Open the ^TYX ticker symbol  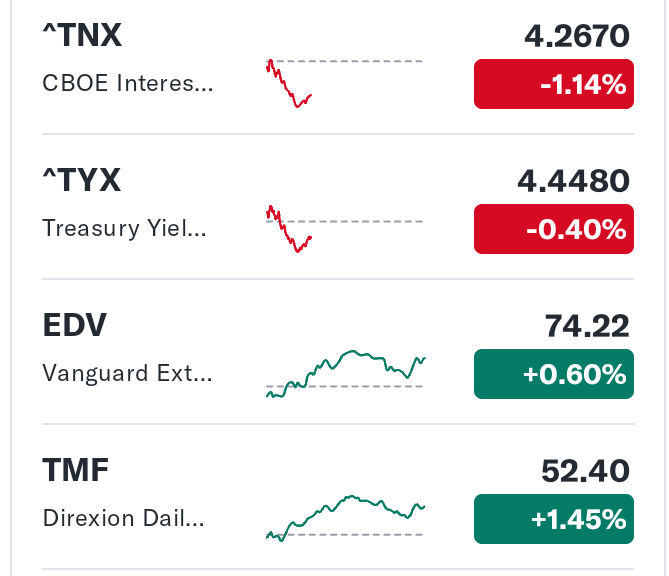[x=81, y=180]
